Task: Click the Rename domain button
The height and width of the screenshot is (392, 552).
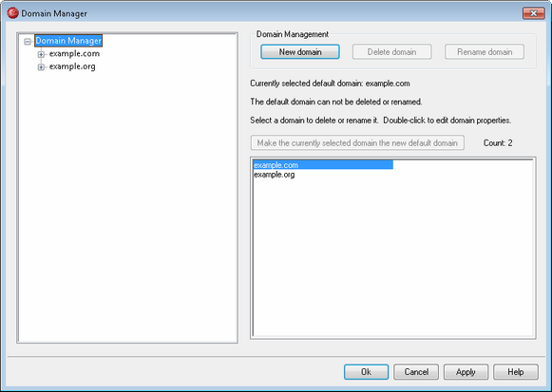Action: [485, 51]
